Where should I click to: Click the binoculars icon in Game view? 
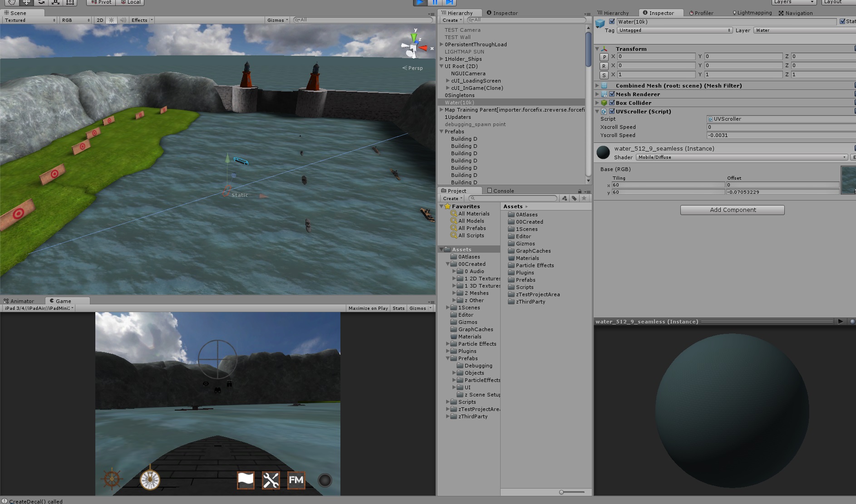217,391
